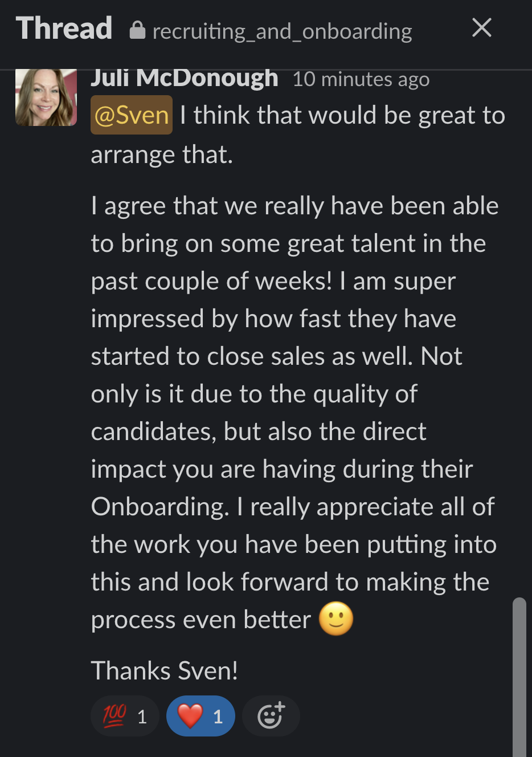Toggle the heart reaction off

pyautogui.click(x=200, y=715)
